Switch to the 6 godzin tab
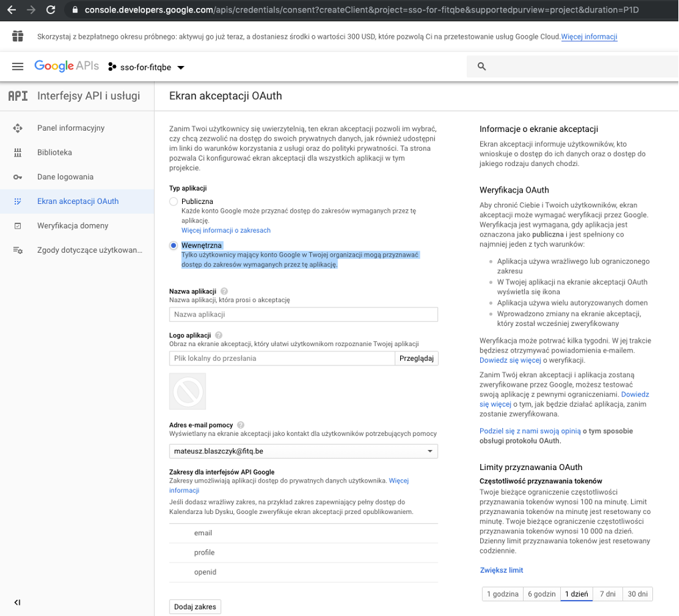Image resolution: width=679 pixels, height=616 pixels. pyautogui.click(x=542, y=594)
